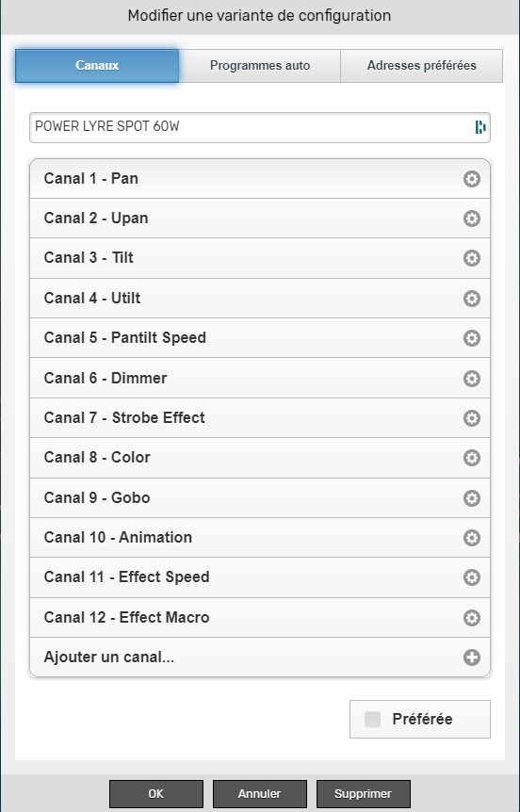Image resolution: width=520 pixels, height=812 pixels.
Task: Switch to the Programmes auto tab
Action: (259, 66)
